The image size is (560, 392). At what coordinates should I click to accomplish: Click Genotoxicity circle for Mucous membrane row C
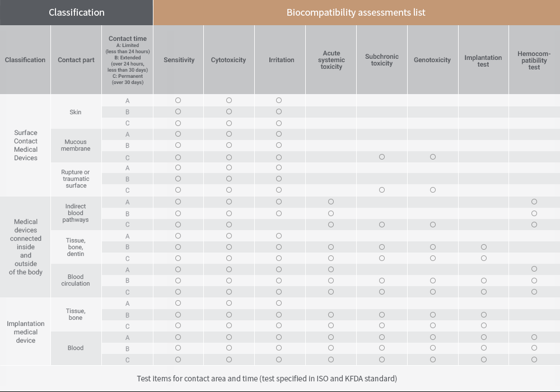pyautogui.click(x=433, y=157)
